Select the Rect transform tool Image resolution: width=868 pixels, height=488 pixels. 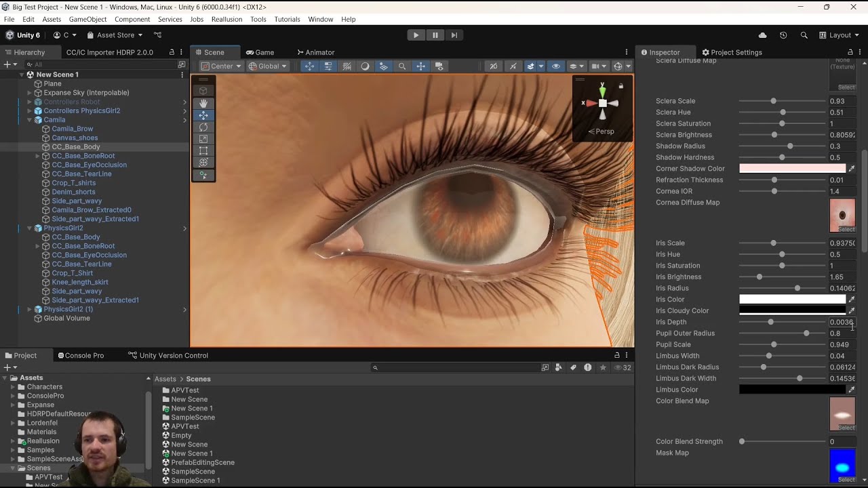click(x=203, y=150)
